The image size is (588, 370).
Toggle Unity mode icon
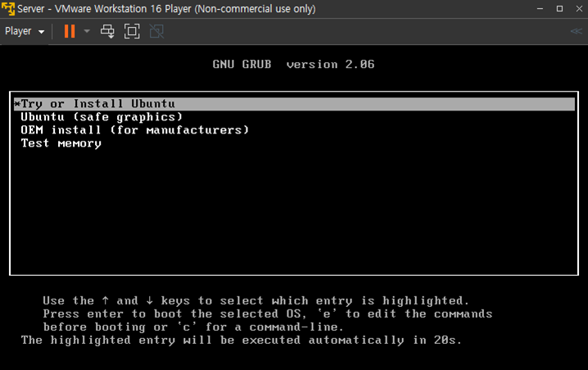[x=156, y=31]
